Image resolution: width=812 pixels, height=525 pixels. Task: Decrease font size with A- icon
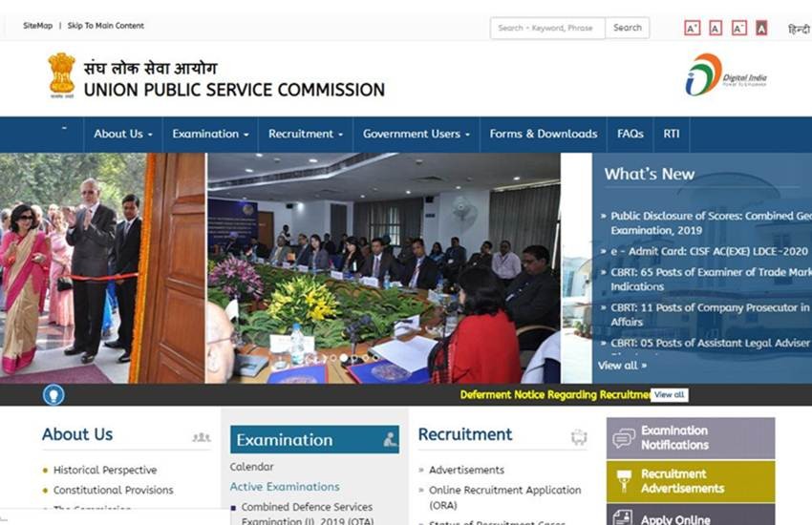coord(739,28)
